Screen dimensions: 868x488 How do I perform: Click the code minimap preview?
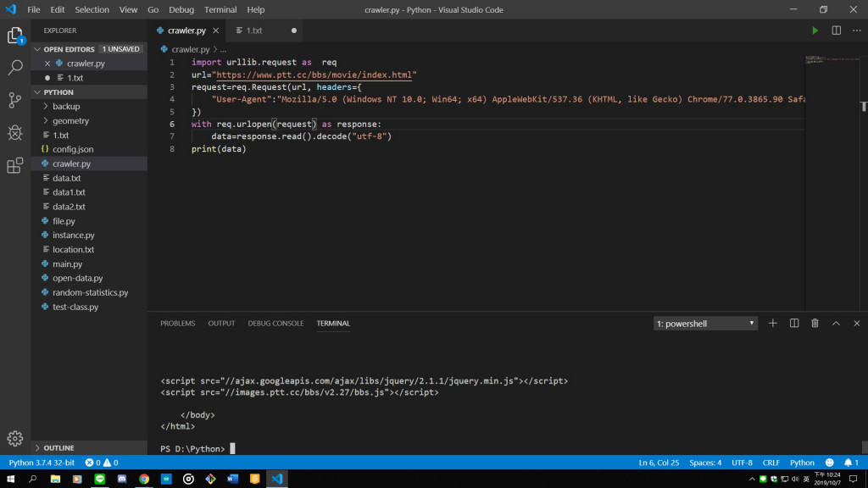pyautogui.click(x=832, y=60)
